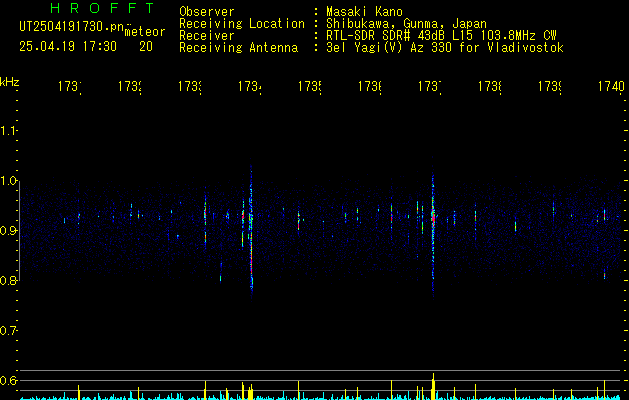Click the 1738 time axis marker

click(489, 86)
